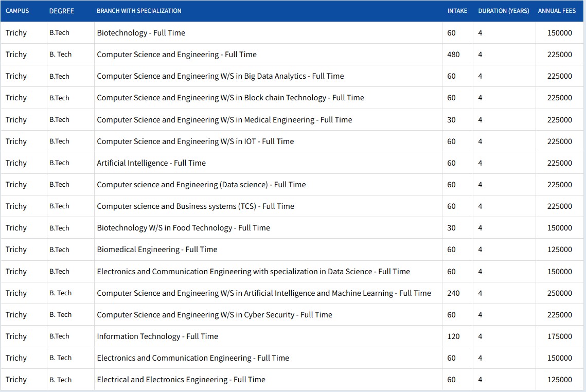586x392 pixels.
Task: Click intake 30 in Medical Engineering row
Action: pos(451,120)
